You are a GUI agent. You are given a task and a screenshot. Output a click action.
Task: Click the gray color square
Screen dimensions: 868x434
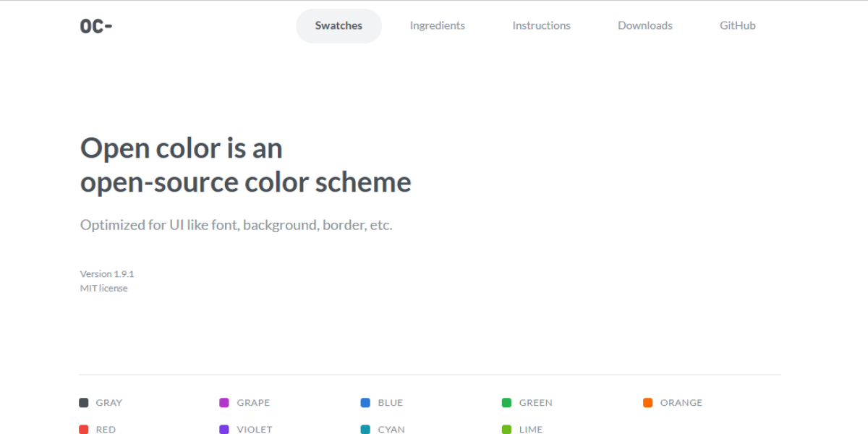(x=84, y=403)
